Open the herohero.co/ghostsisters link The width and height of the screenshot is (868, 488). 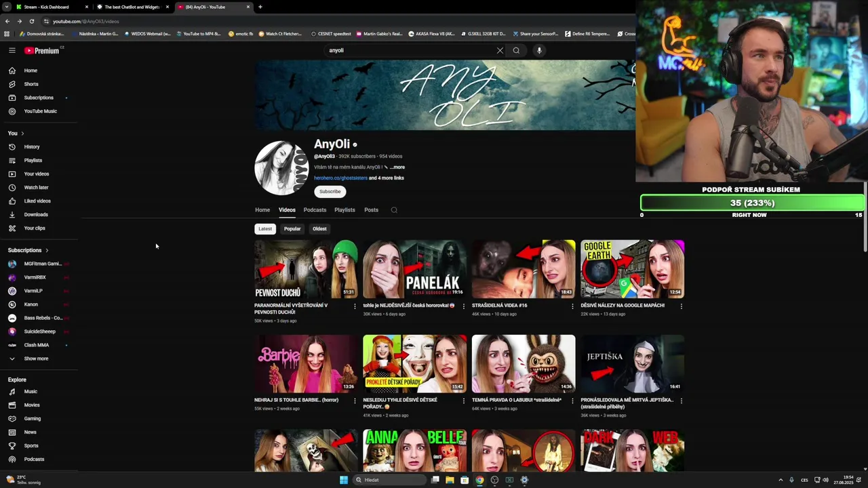(x=340, y=178)
